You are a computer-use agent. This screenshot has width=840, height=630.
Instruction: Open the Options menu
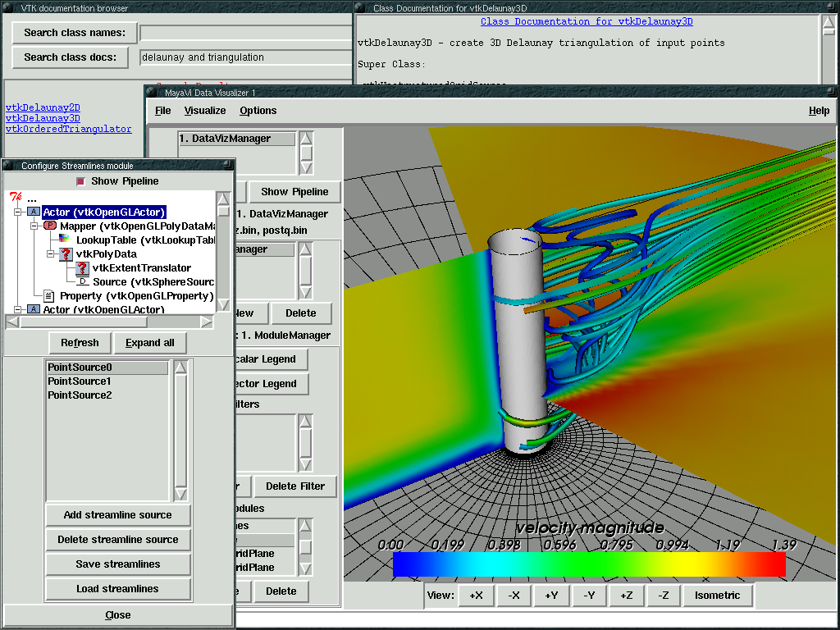coord(258,111)
